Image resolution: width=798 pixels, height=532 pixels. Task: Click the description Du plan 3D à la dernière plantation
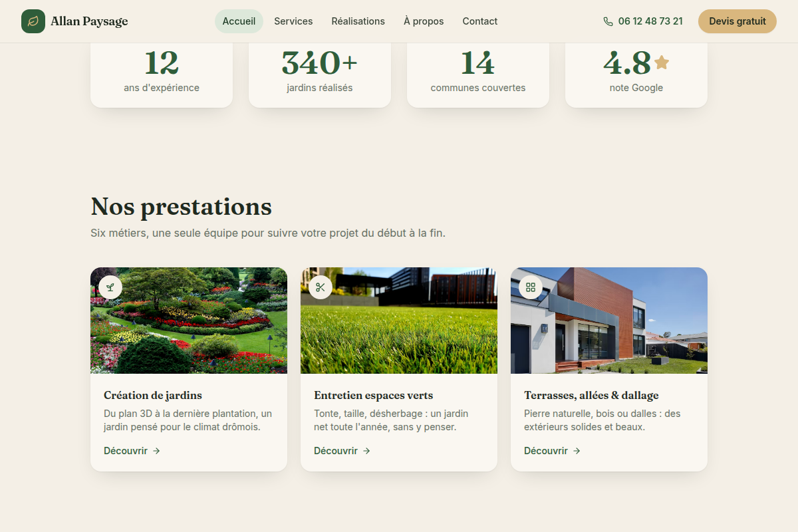click(188, 420)
